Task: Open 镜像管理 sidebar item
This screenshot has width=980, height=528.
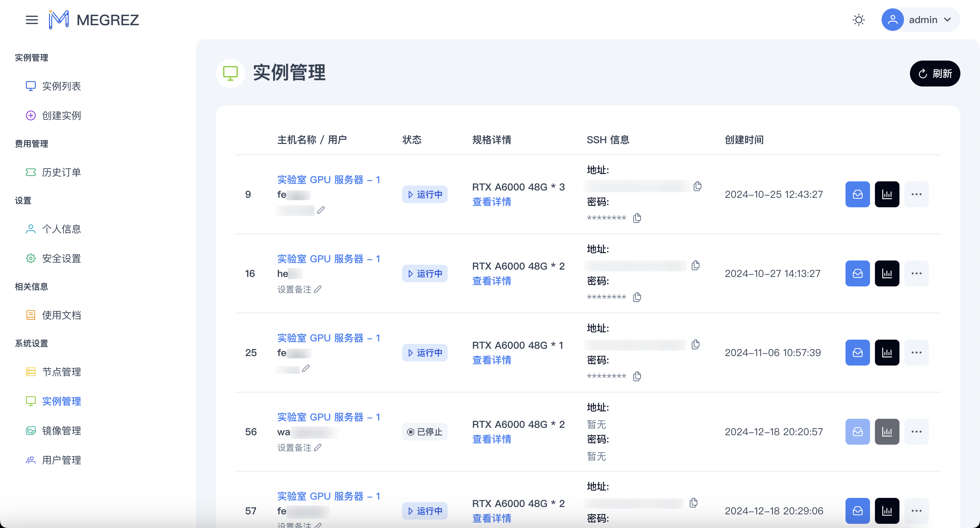Action: pos(61,431)
